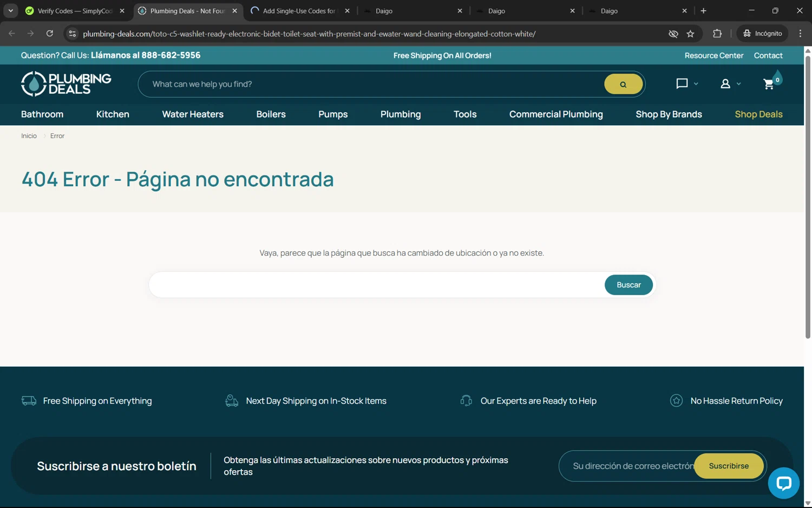Click the Next Day Shipping icon

click(232, 401)
